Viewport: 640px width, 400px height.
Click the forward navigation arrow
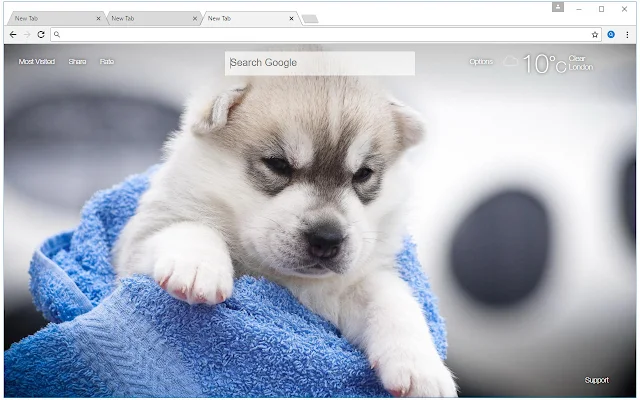[x=27, y=35]
